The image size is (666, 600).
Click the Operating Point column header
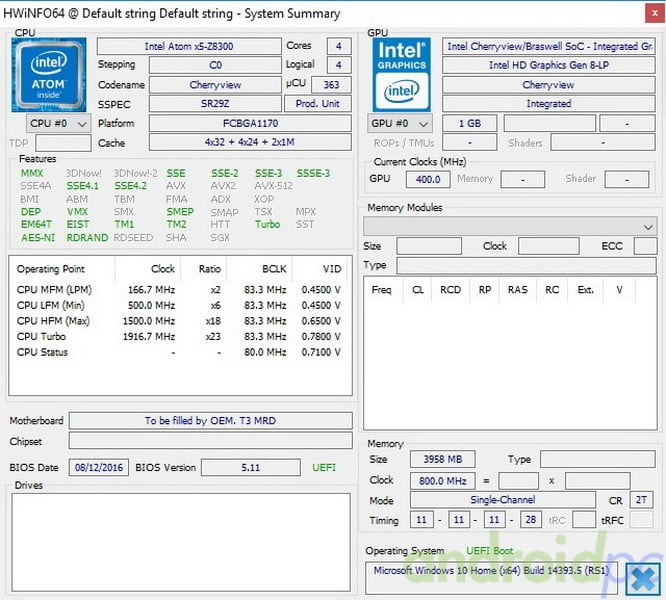[51, 269]
